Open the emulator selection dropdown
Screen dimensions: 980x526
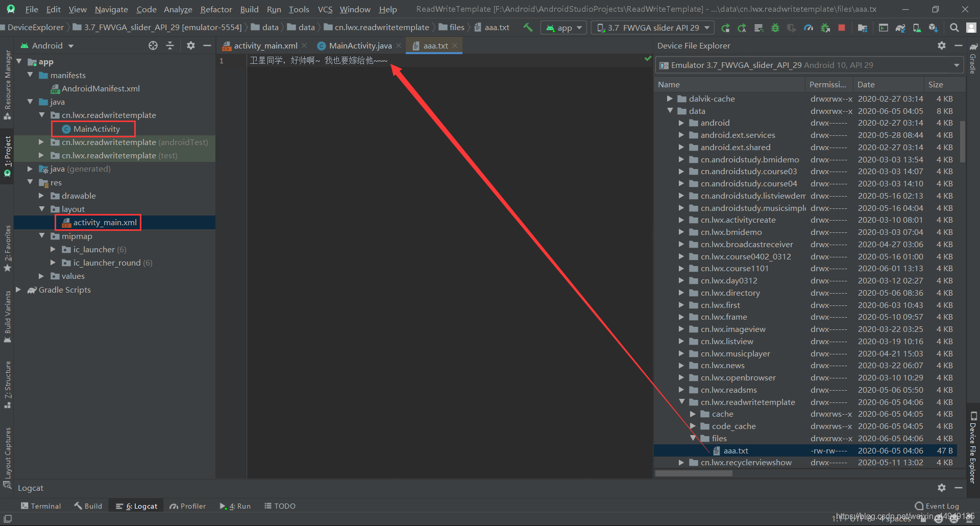pyautogui.click(x=956, y=65)
